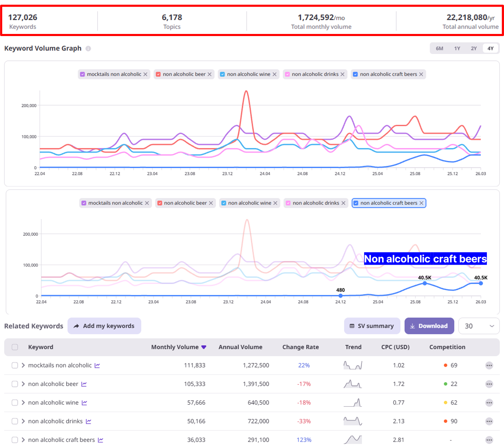Remove non alcoholic drinks chip in upper chart
Viewport: 504px width, 446px height.
tap(342, 74)
